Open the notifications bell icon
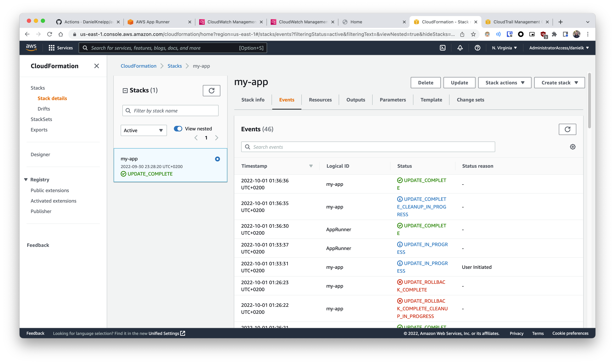The width and height of the screenshot is (615, 364). tap(460, 48)
